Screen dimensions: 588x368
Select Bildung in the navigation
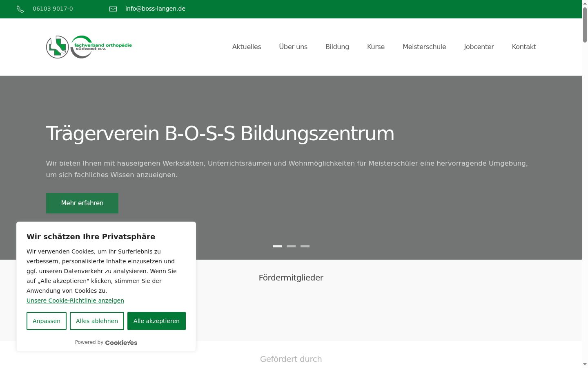(x=337, y=47)
